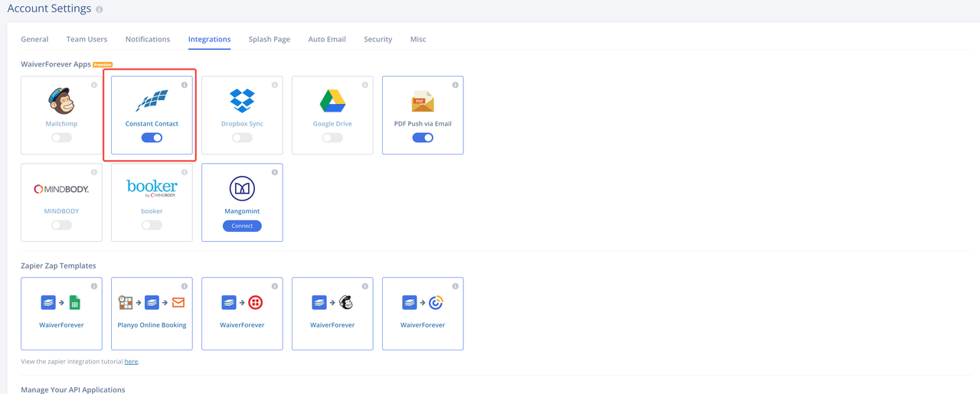This screenshot has width=980, height=394.
Task: Open info icon on booker card
Action: click(185, 172)
